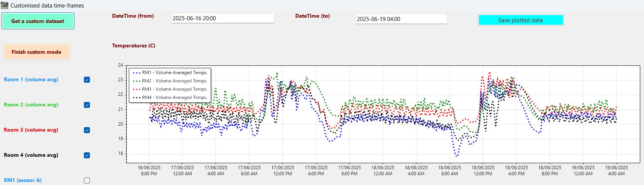This screenshot has height=185, width=644.
Task: Click the 18/06/2025 8:00 AM axis label
Action: [450, 171]
